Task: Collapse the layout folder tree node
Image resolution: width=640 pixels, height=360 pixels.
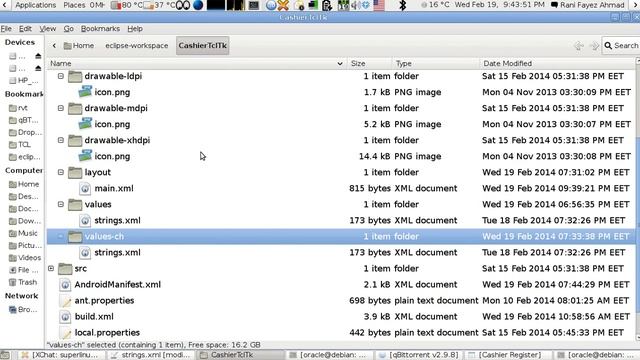Action: (x=61, y=173)
